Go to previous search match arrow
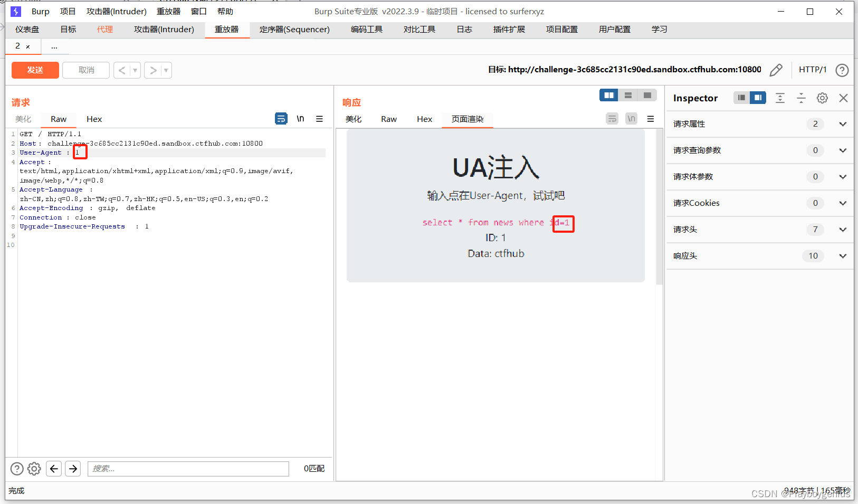This screenshot has height=504, width=858. pos(54,469)
